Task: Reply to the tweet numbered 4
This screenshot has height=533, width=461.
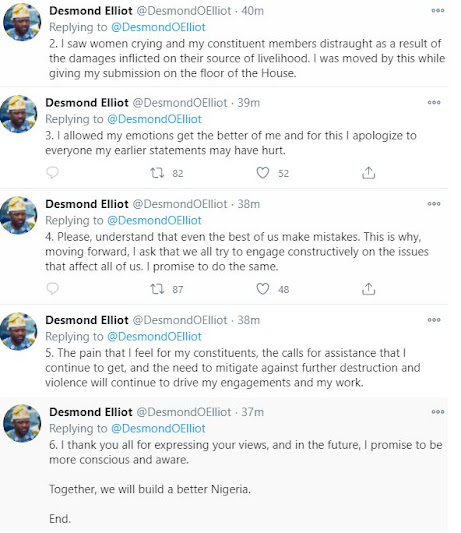Action: (52, 289)
